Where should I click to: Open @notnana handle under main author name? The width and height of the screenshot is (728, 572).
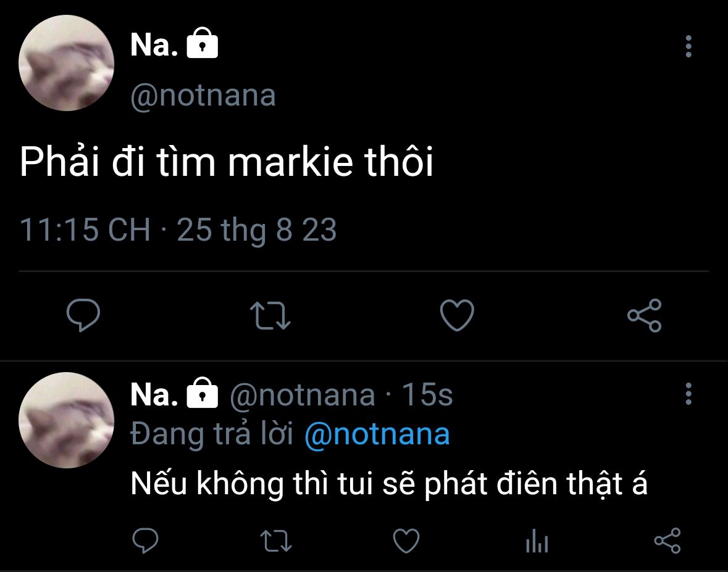(x=203, y=96)
